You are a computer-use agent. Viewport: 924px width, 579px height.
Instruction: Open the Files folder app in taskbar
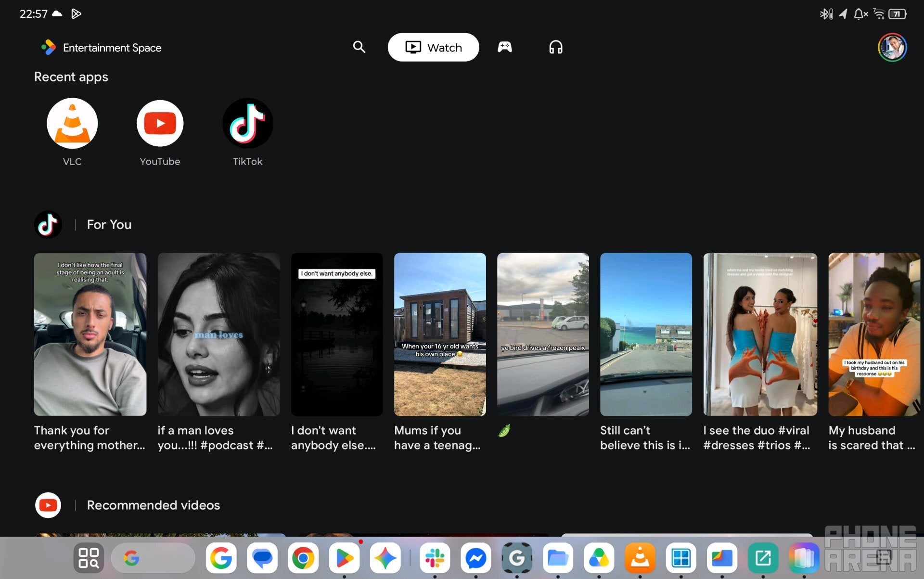point(558,558)
